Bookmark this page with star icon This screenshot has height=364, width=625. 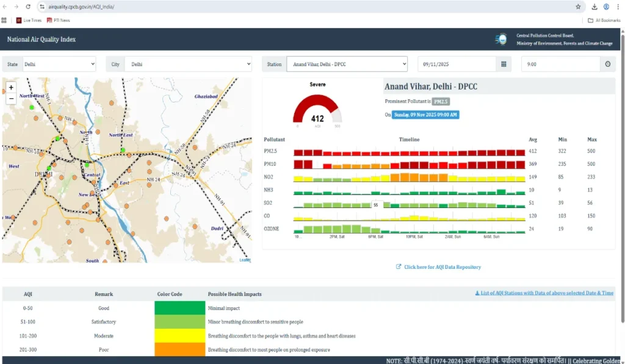coord(578,7)
